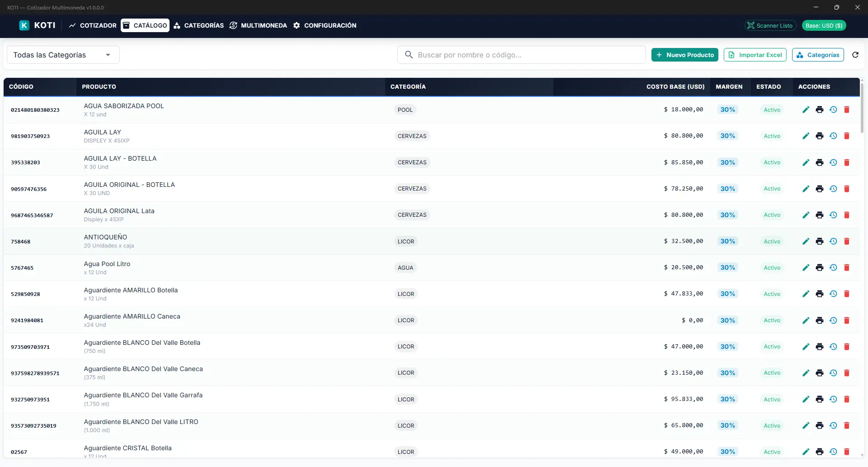Image resolution: width=868 pixels, height=467 pixels.
Task: Delete the AGUILA ORIGINAL - BOTELLA product
Action: [847, 189]
